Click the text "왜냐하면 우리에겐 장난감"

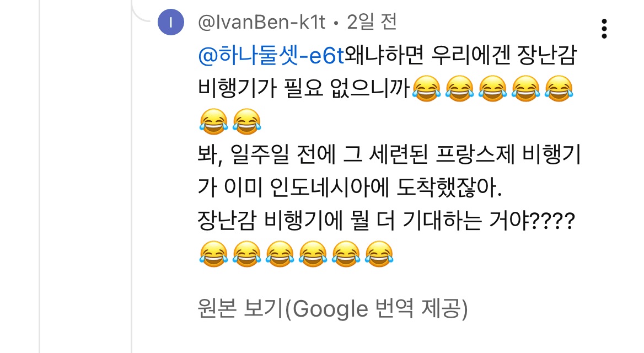pos(461,56)
